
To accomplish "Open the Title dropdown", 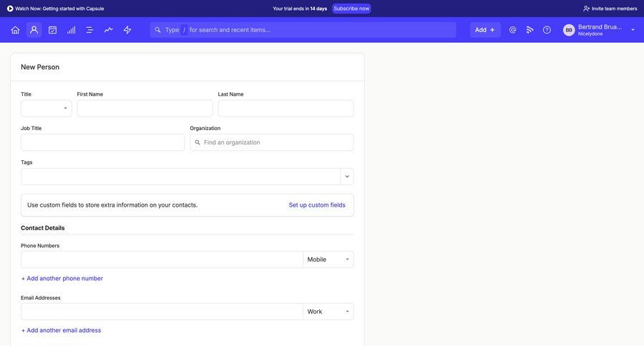I will [x=47, y=109].
